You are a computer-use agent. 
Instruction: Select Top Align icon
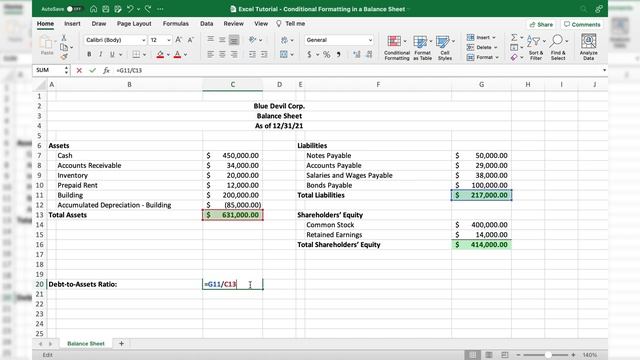tap(211, 40)
